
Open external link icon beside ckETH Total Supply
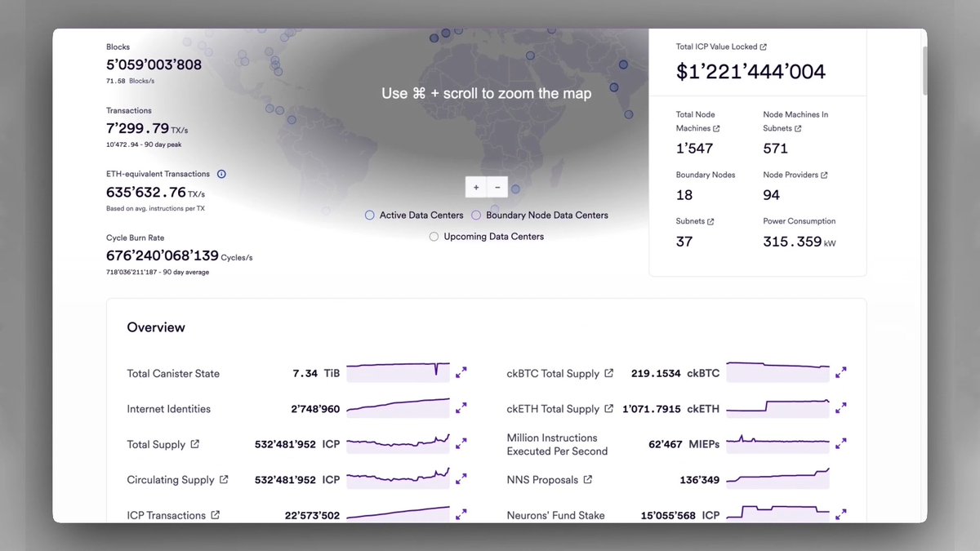click(x=608, y=408)
